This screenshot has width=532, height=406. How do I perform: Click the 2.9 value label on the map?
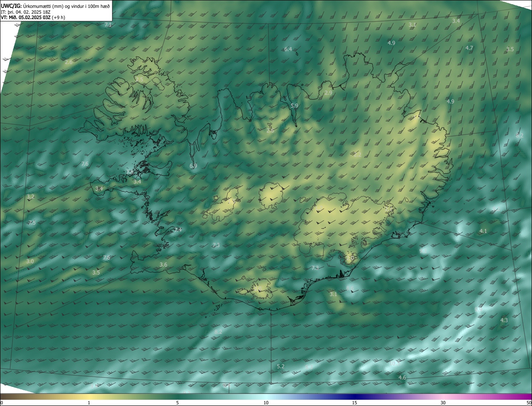[x=328, y=93]
